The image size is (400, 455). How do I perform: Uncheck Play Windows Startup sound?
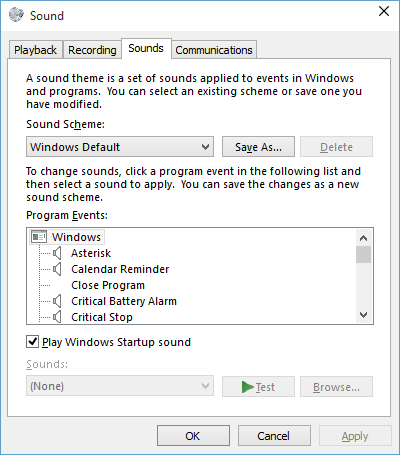pyautogui.click(x=32, y=342)
